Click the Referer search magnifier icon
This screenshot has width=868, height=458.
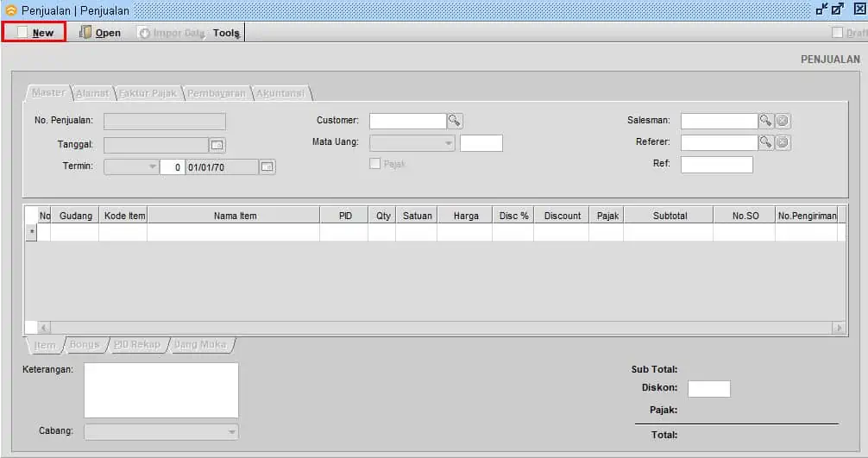pos(765,142)
